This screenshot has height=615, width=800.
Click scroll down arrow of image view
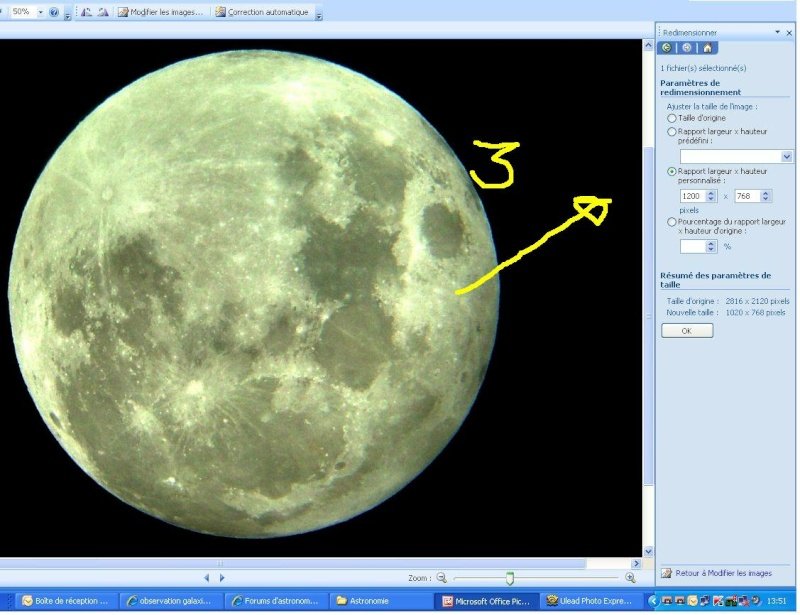click(648, 551)
